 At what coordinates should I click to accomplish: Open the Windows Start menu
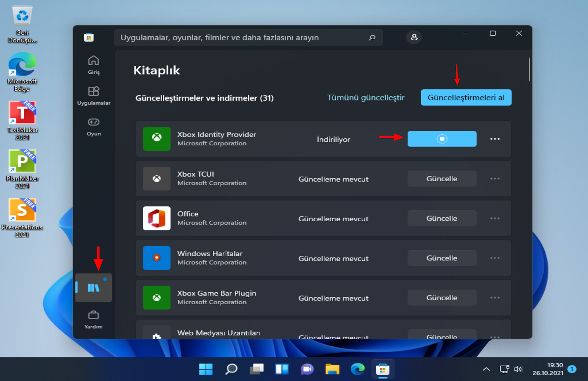click(x=206, y=369)
